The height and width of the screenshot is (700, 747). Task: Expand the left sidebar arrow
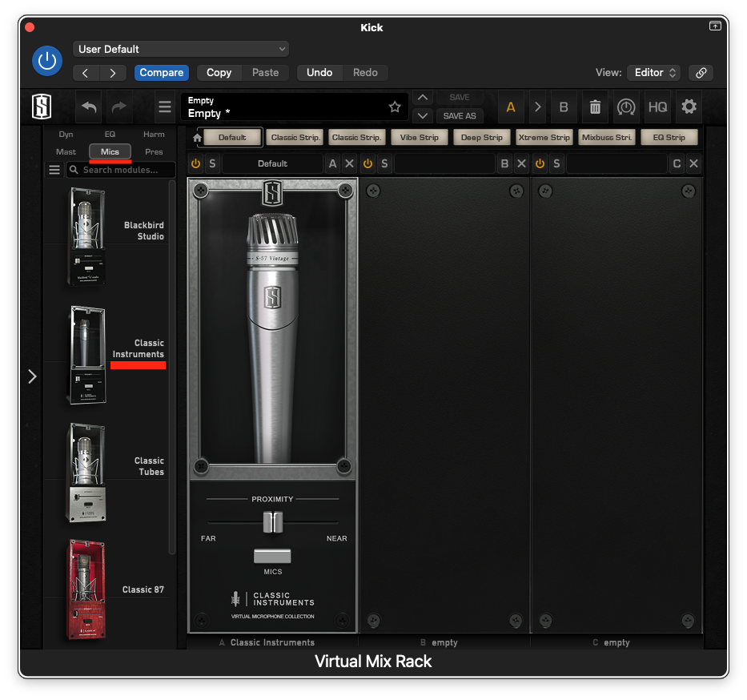tap(32, 376)
